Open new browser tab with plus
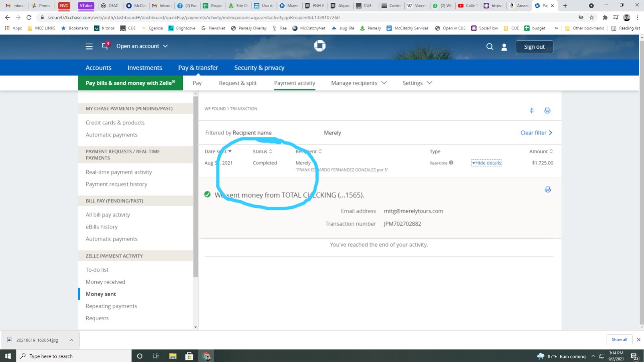This screenshot has width=644, height=362. tap(565, 6)
